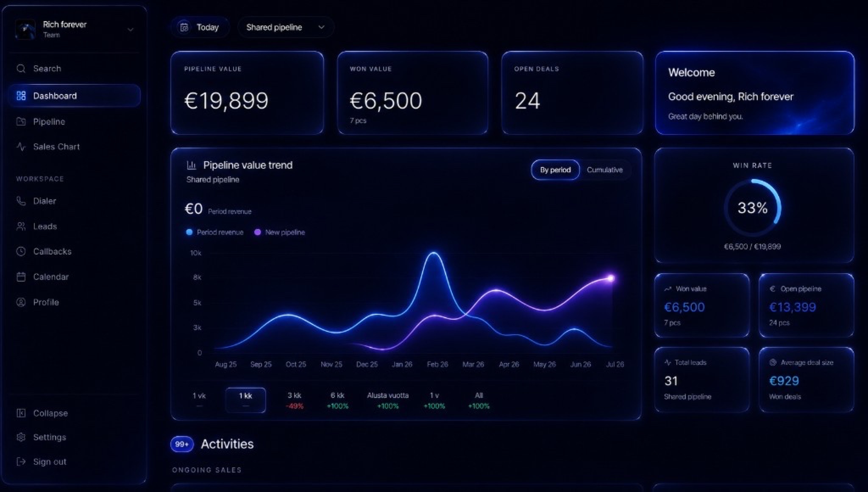This screenshot has width=868, height=492.
Task: Select the All time range
Action: click(x=479, y=400)
